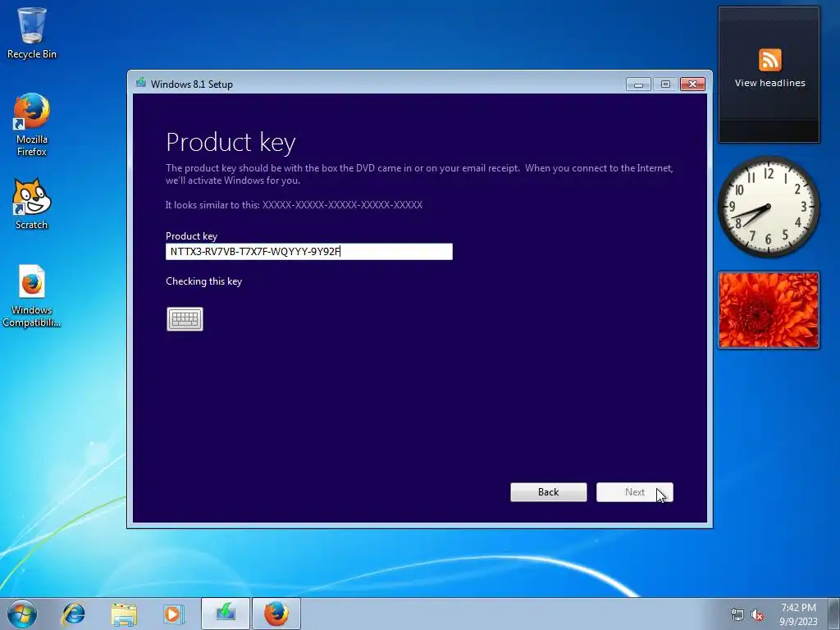Switch to Firefox taskbar item
The width and height of the screenshot is (840, 630).
pos(276,614)
